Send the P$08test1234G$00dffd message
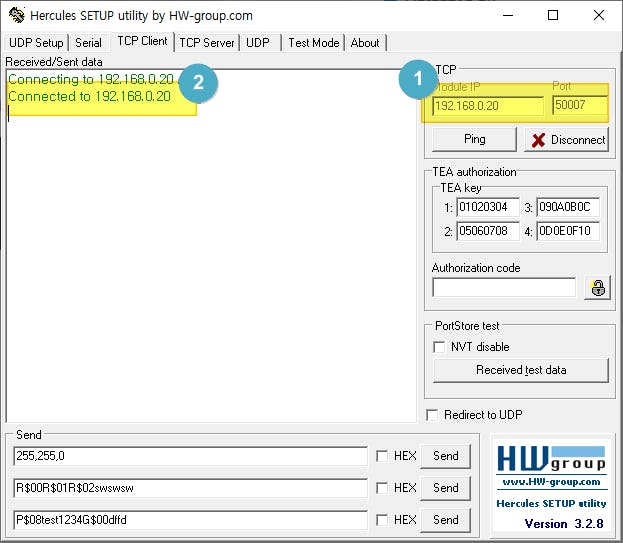 (x=445, y=520)
